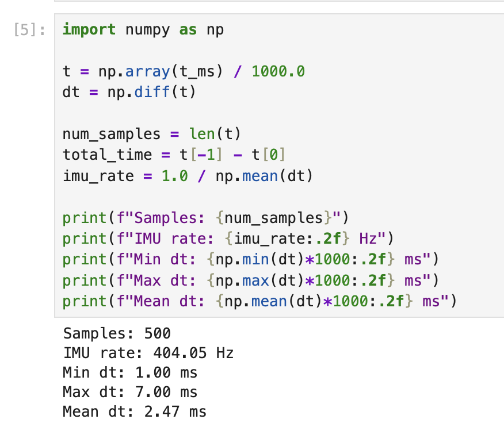The height and width of the screenshot is (423, 504).
Task: Place cursor on the np.diff(t) line
Action: point(129,92)
